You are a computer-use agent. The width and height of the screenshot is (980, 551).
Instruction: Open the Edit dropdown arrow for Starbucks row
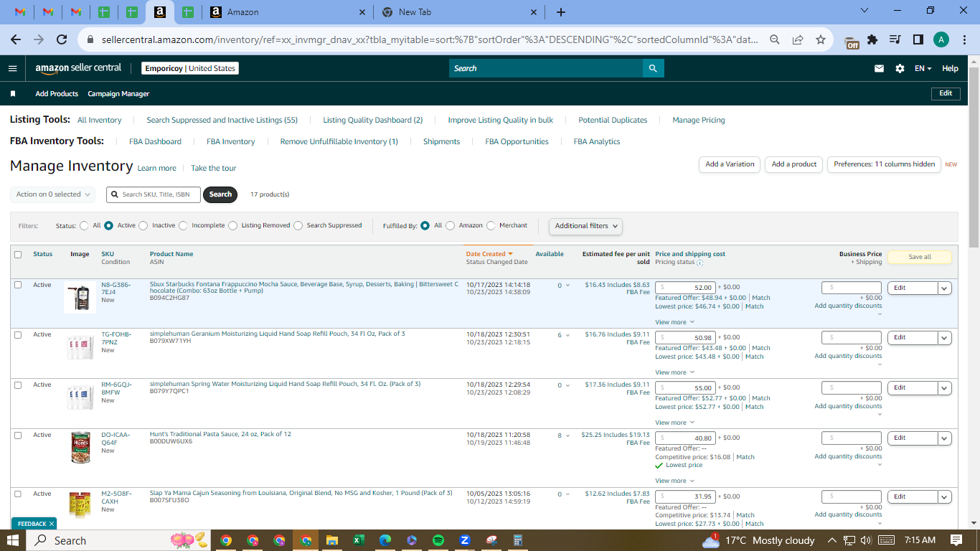coord(944,288)
